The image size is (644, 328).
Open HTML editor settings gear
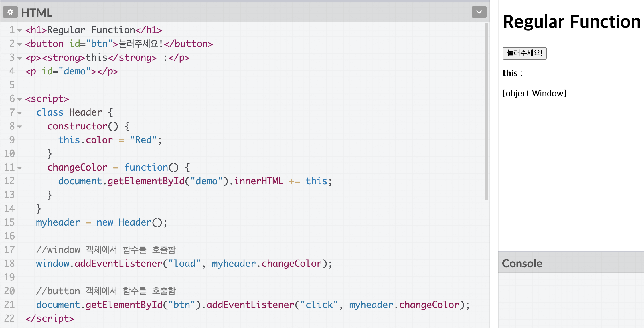tap(10, 12)
